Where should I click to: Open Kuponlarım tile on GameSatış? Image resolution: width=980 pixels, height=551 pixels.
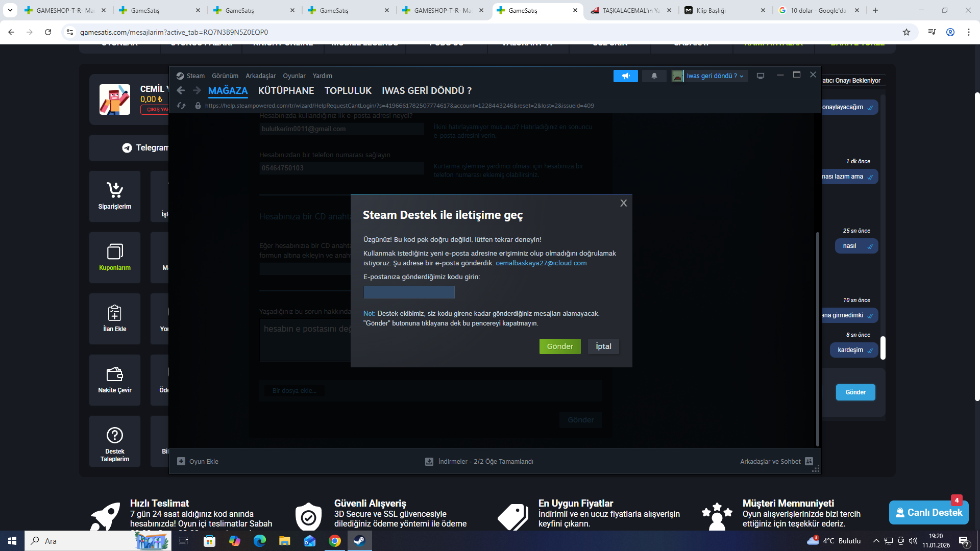click(x=115, y=258)
